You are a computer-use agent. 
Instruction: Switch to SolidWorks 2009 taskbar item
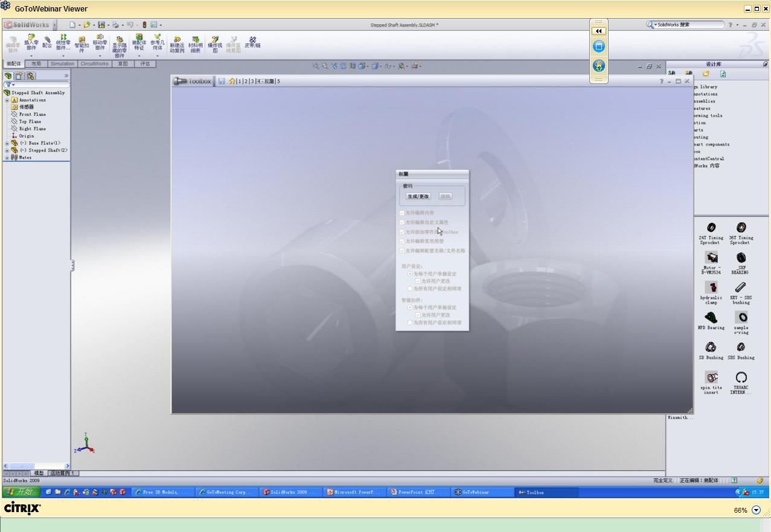[x=290, y=492]
